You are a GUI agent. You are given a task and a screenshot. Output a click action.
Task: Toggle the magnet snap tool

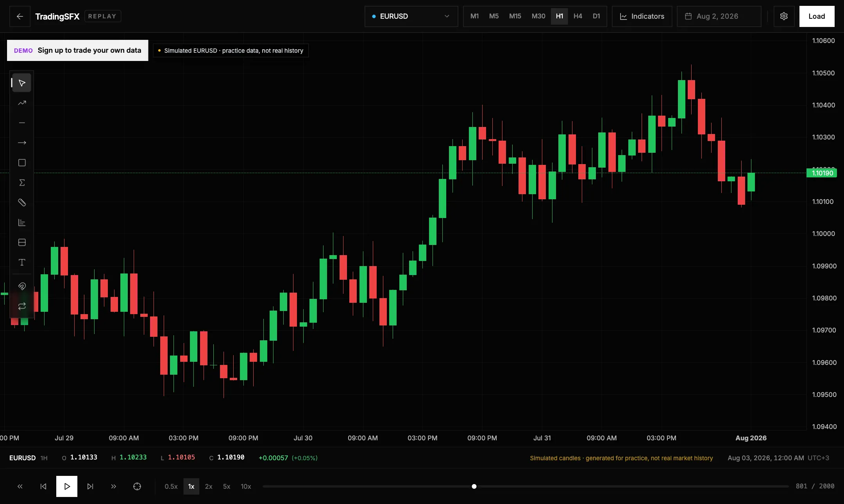[22, 286]
